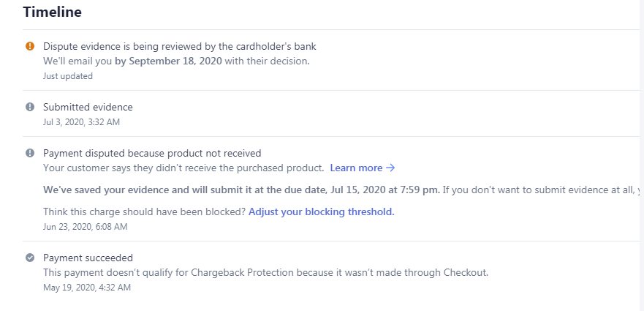Click the Jun 23, 2020 timestamp
Image resolution: width=644 pixels, height=311 pixels.
point(85,227)
